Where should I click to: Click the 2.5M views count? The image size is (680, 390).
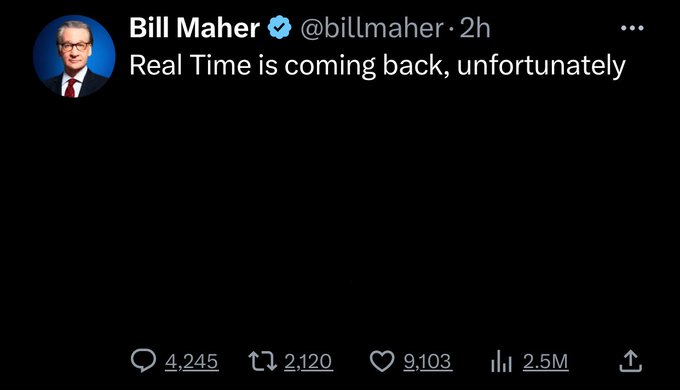coord(546,362)
